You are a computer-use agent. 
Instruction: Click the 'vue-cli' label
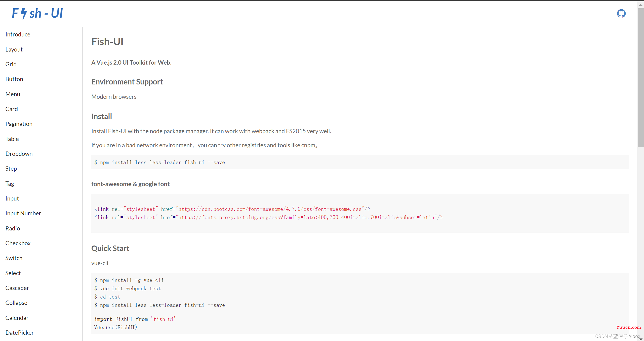pyautogui.click(x=100, y=263)
